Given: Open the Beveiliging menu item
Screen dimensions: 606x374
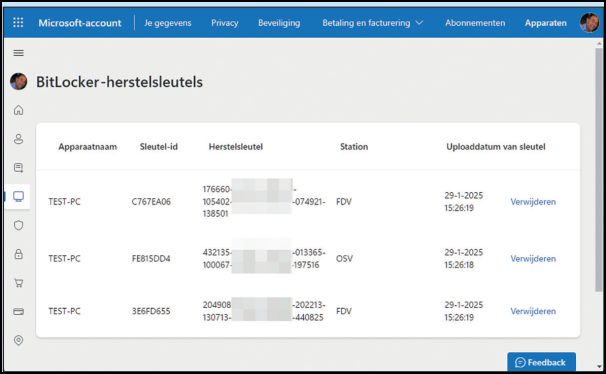Looking at the screenshot, I should pyautogui.click(x=279, y=23).
